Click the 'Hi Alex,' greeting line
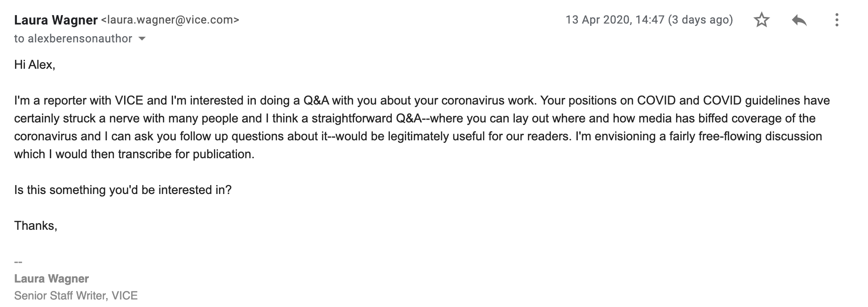 (x=35, y=65)
